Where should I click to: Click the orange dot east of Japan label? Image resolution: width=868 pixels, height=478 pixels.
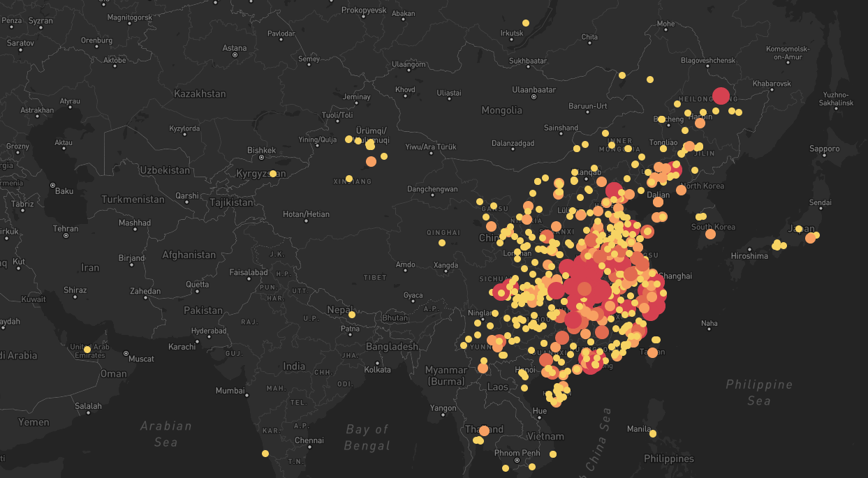[810, 238]
